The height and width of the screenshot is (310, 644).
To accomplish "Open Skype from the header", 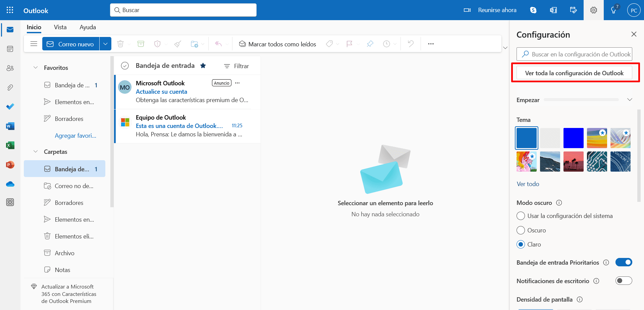I will (x=533, y=10).
